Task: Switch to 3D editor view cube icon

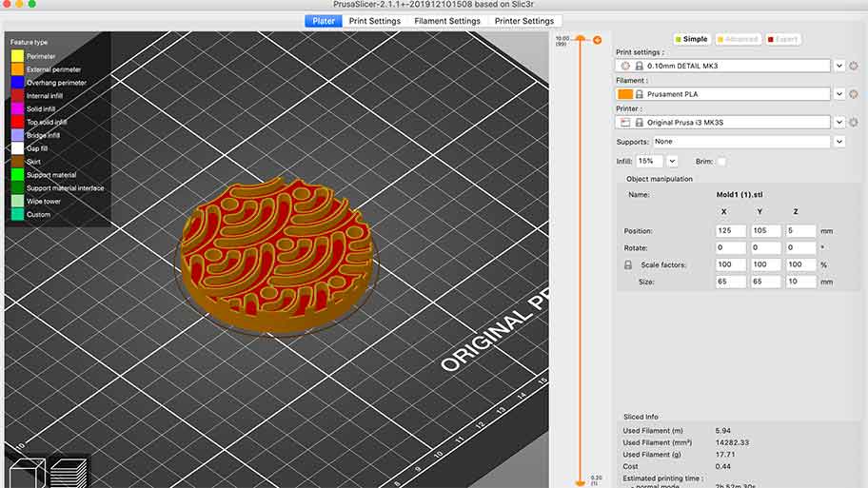Action: [27, 474]
